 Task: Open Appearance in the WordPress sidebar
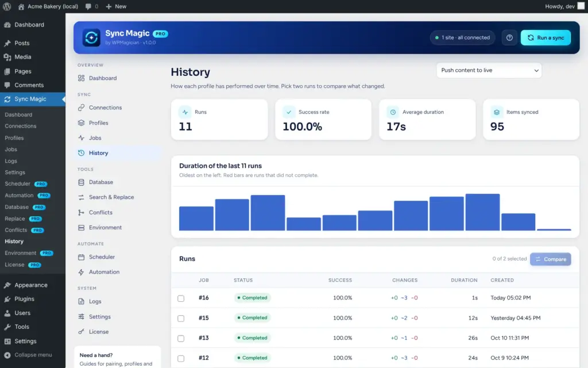[x=33, y=285]
